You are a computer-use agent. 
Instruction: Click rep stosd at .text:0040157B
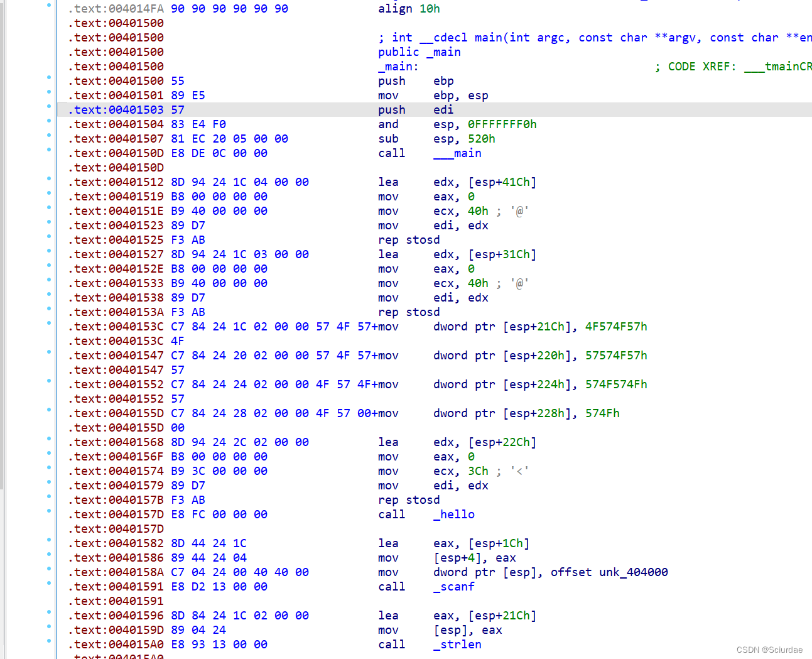409,500
